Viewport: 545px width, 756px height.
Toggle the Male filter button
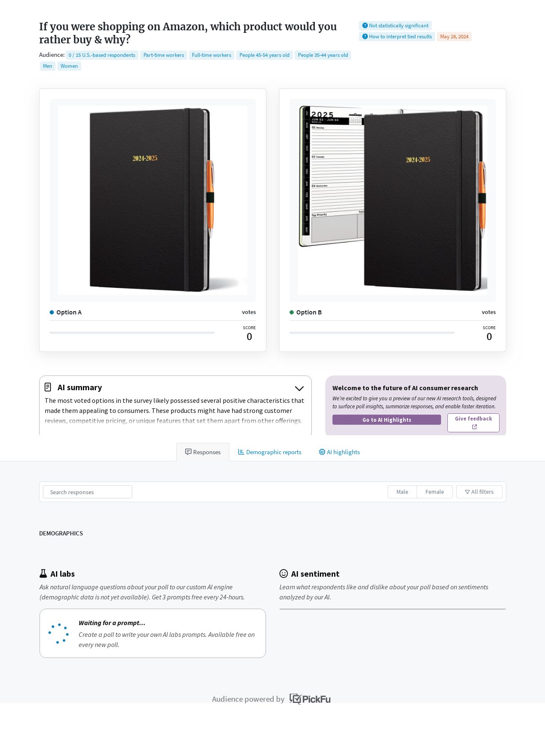coord(402,492)
